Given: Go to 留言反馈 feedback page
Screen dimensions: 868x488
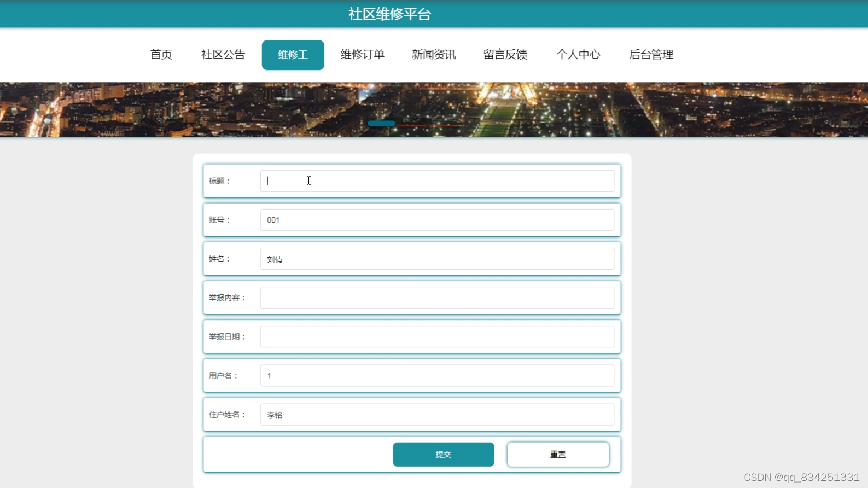Looking at the screenshot, I should tap(505, 55).
